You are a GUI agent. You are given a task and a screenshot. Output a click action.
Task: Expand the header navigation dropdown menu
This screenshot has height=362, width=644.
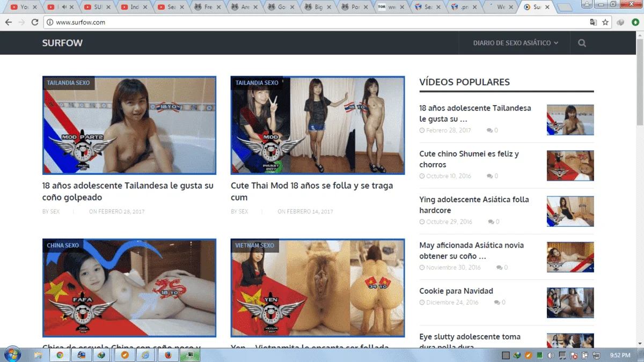(x=515, y=43)
